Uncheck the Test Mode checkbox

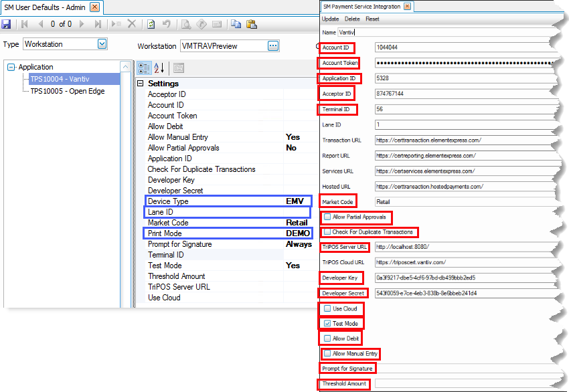[x=327, y=323]
